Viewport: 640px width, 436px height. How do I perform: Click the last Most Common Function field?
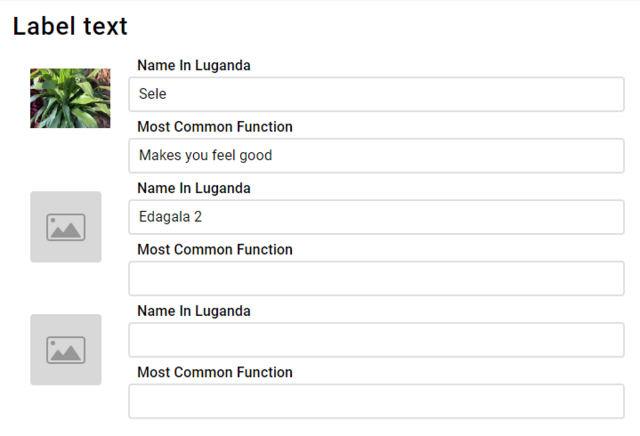pos(376,401)
